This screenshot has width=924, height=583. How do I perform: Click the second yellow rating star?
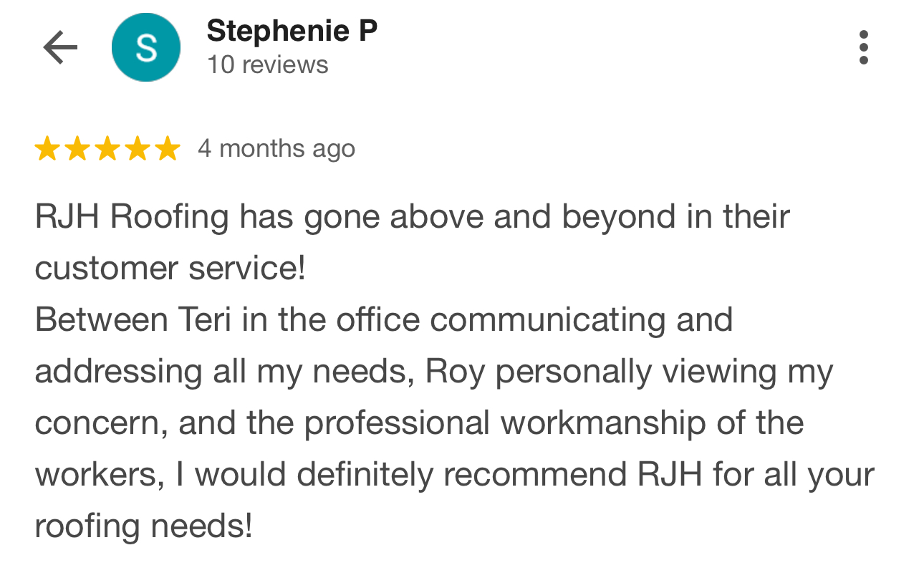point(77,149)
